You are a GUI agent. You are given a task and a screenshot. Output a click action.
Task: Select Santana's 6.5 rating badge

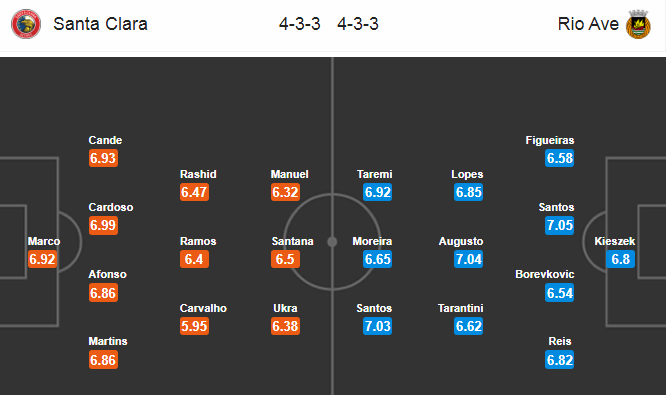[x=285, y=259]
